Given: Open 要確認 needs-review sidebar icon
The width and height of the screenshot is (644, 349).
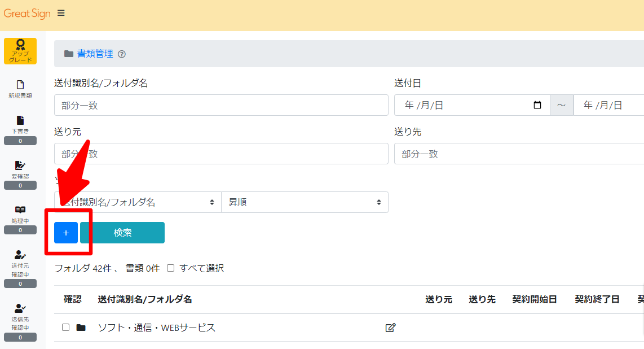Looking at the screenshot, I should pyautogui.click(x=20, y=169).
